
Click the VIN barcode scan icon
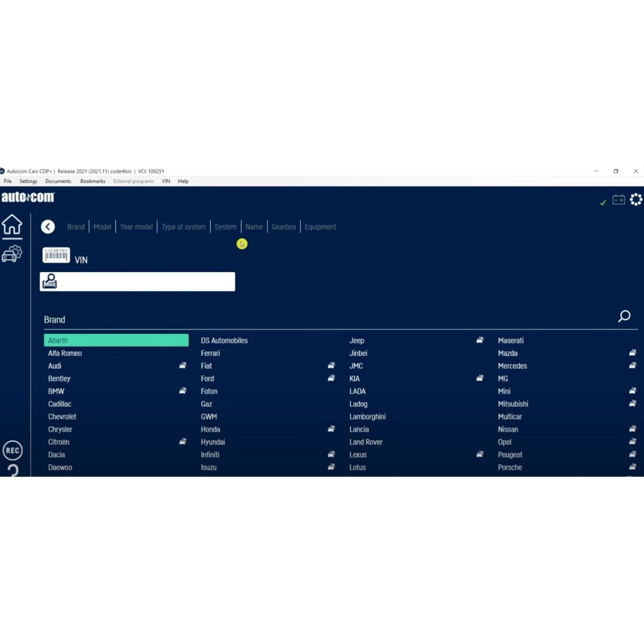(x=56, y=255)
